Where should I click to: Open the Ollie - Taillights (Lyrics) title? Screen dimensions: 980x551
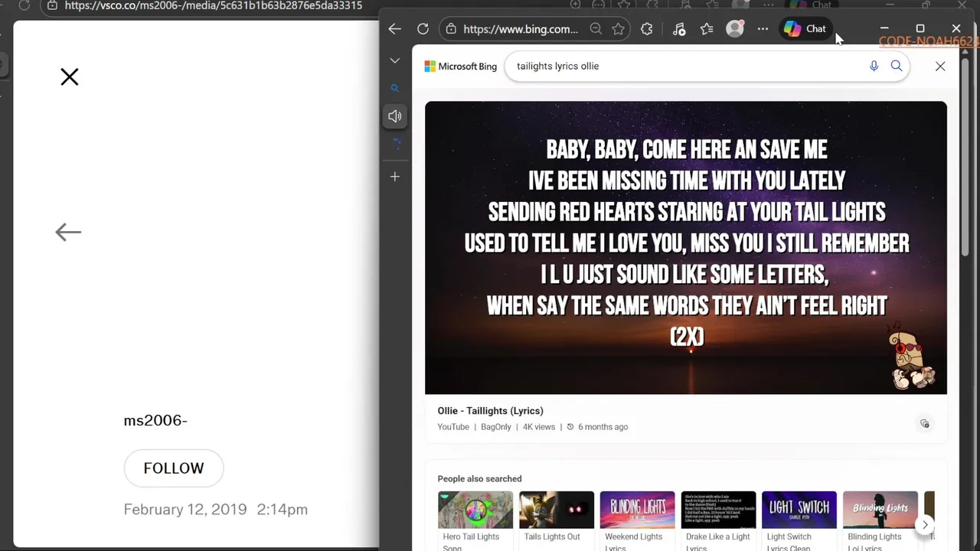tap(490, 411)
